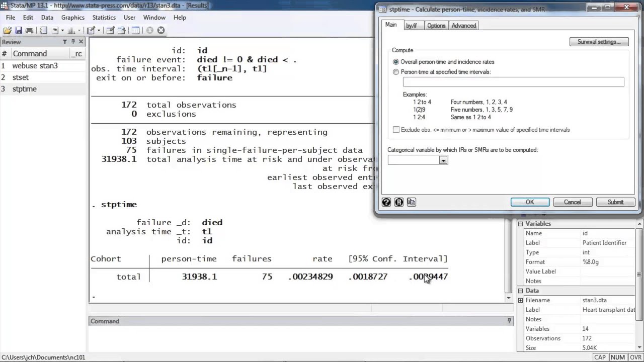Click the Properties panel vertical scrollbar
The width and height of the screenshot is (644, 362).
point(639,275)
